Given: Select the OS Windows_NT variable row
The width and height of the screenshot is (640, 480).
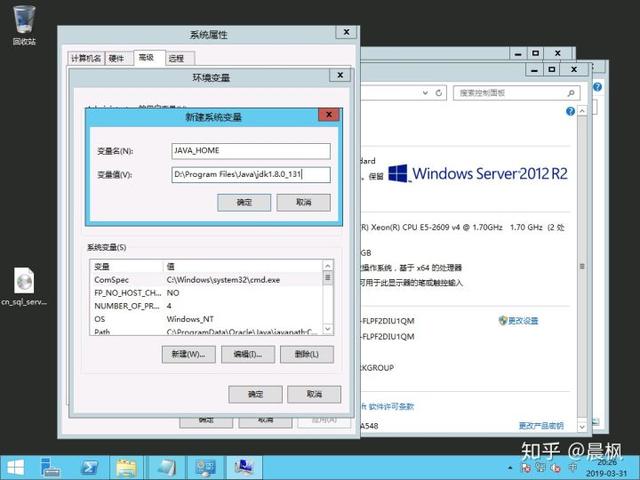Looking at the screenshot, I should [206, 319].
